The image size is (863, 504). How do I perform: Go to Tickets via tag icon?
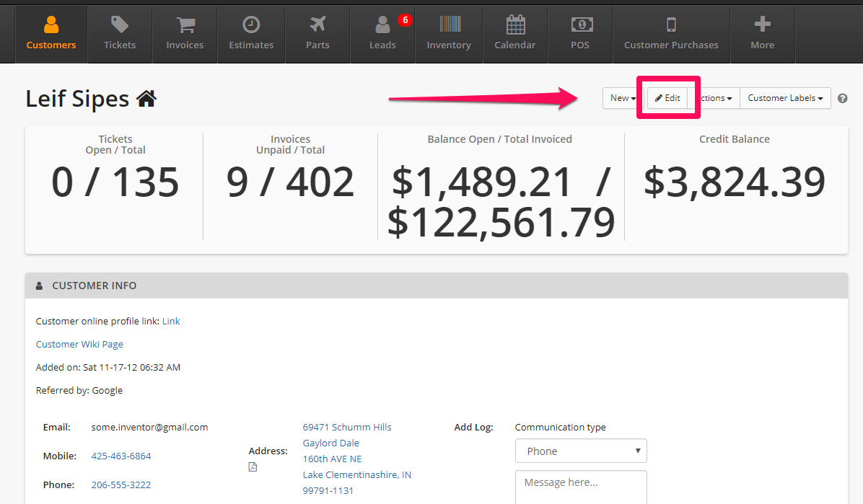120,25
